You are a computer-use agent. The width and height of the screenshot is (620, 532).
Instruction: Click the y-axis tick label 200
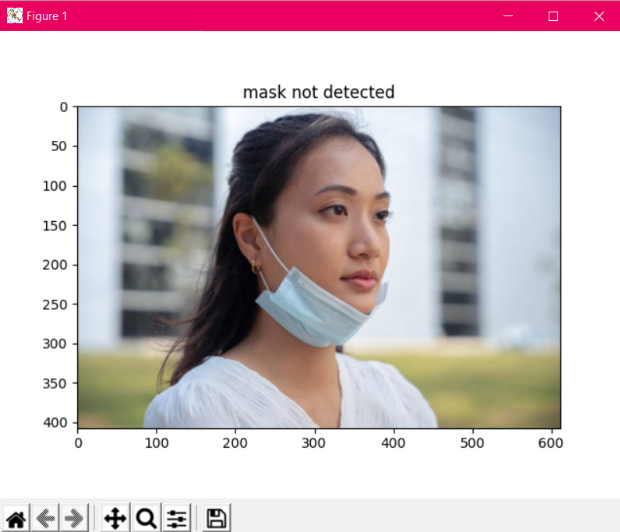pyautogui.click(x=56, y=264)
